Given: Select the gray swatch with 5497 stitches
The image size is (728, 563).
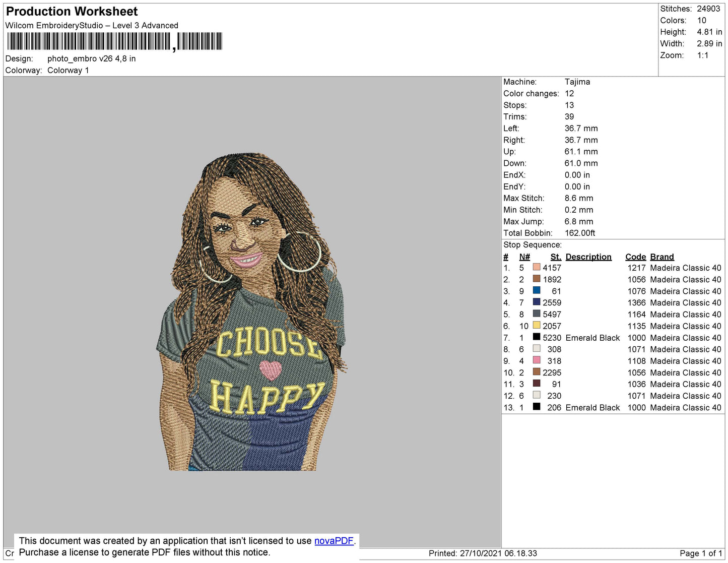Looking at the screenshot, I should click(537, 314).
